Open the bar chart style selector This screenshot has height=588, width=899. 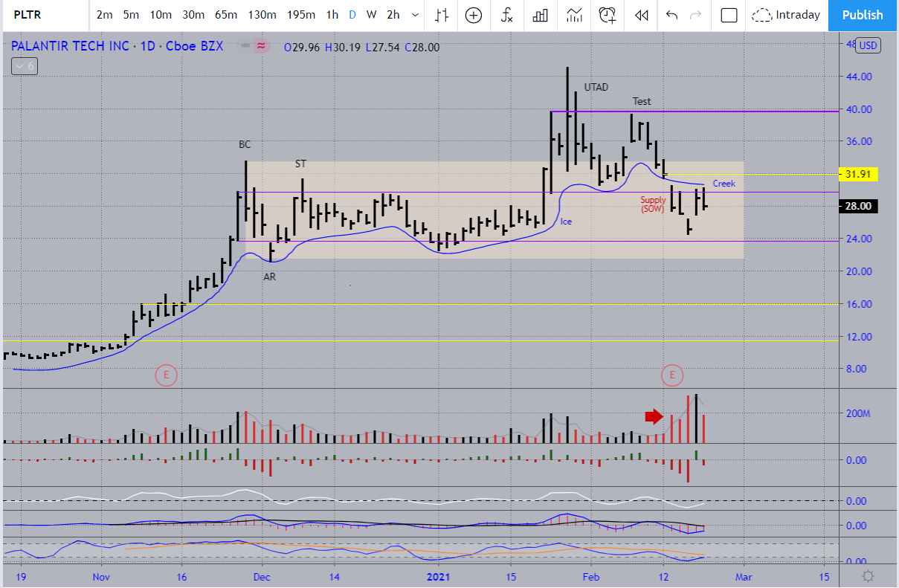tap(442, 15)
